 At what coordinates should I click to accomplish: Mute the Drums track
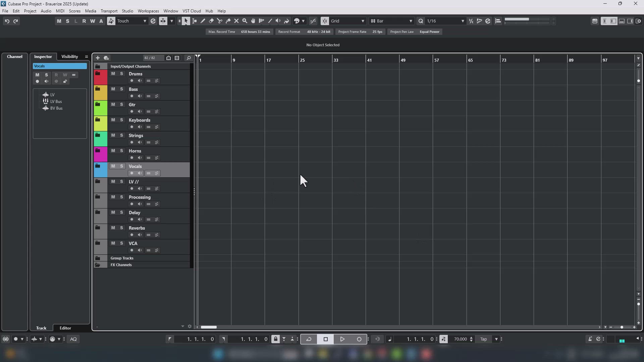[x=113, y=74]
